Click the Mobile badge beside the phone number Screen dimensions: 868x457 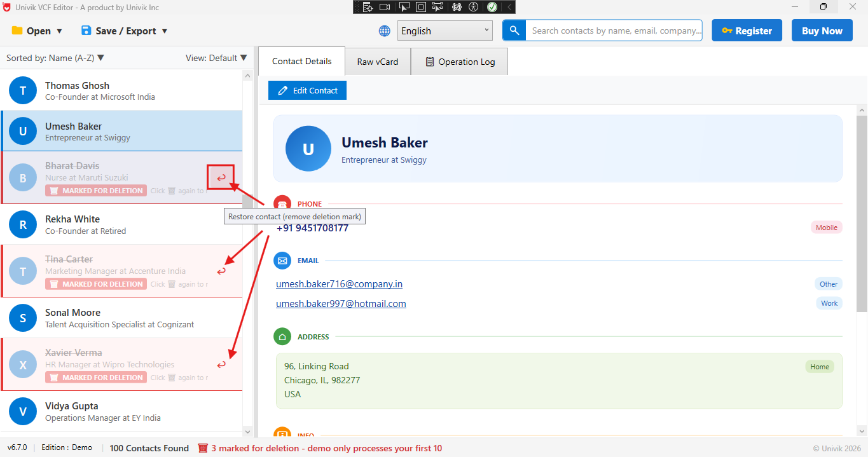[x=827, y=228]
